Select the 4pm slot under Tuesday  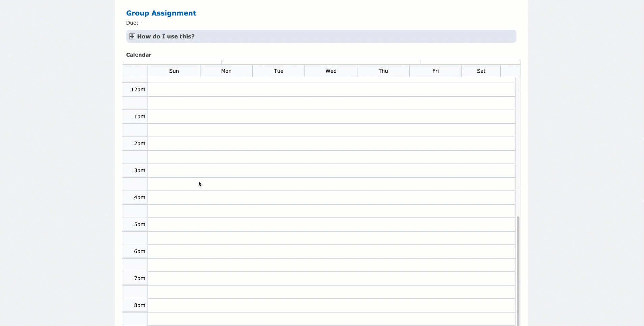pyautogui.click(x=278, y=198)
